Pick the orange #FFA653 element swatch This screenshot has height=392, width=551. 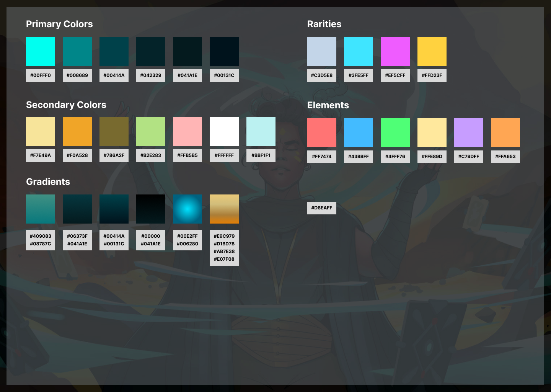click(505, 132)
